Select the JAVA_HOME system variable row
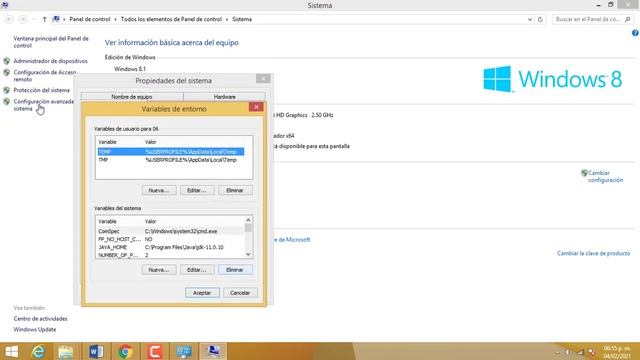 (x=171, y=247)
